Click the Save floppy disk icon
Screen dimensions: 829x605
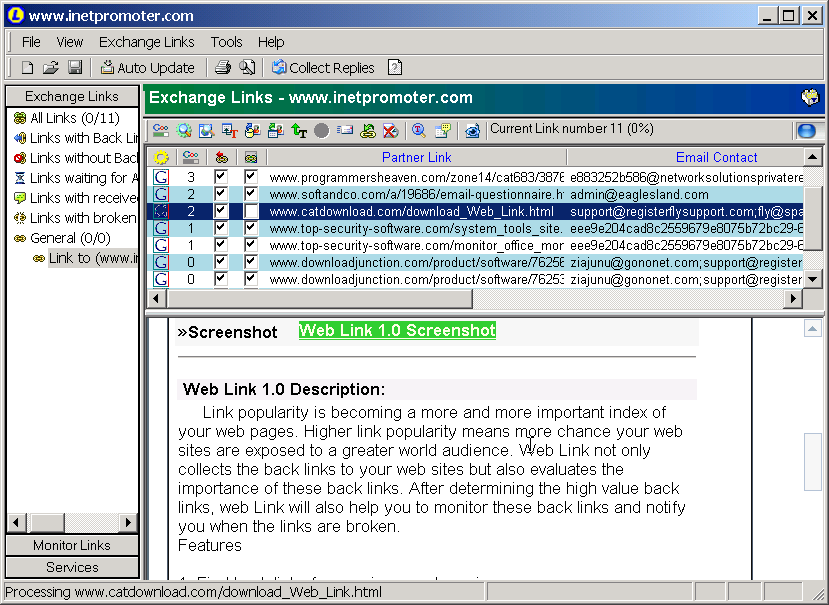[75, 68]
